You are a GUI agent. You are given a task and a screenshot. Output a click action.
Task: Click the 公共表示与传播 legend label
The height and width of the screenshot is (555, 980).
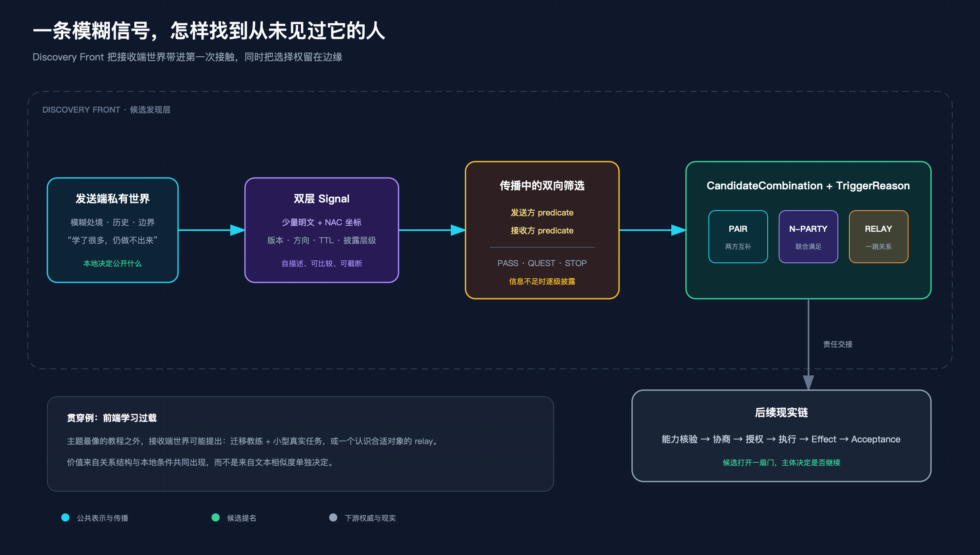coord(102,518)
